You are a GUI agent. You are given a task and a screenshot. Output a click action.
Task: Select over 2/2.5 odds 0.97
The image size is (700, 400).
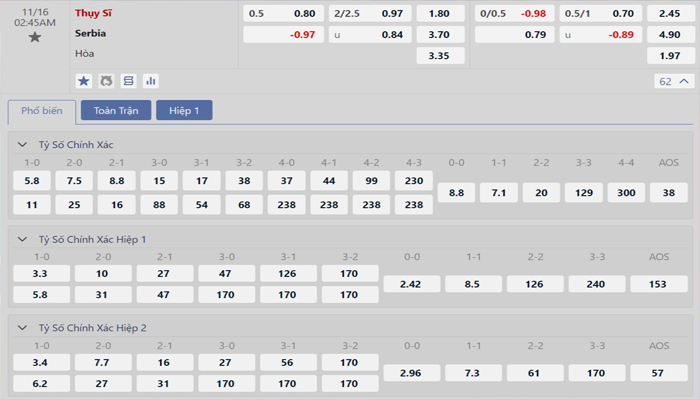tap(369, 14)
